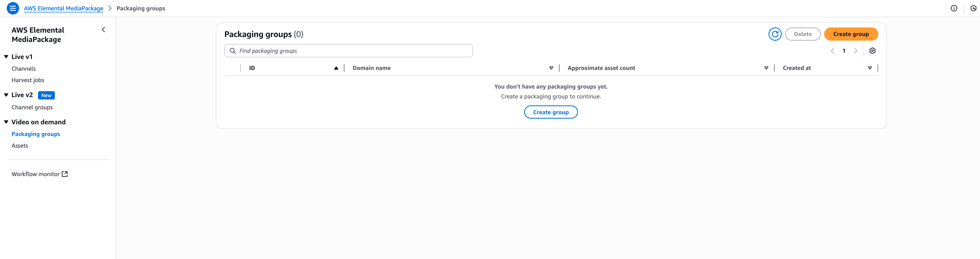
Task: Click the refresh packaging groups icon
Action: point(774,34)
